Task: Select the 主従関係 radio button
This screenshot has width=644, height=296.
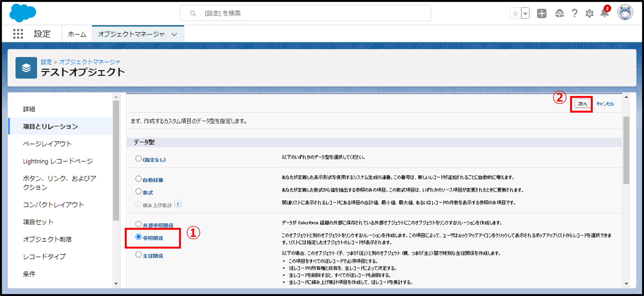Action: [138, 255]
